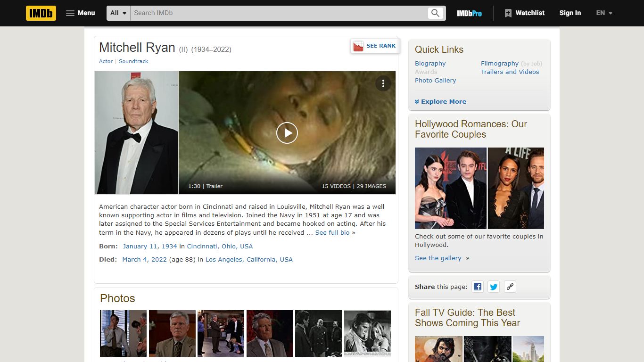Open the Soundtrack category link
This screenshot has width=644, height=362.
[x=133, y=61]
